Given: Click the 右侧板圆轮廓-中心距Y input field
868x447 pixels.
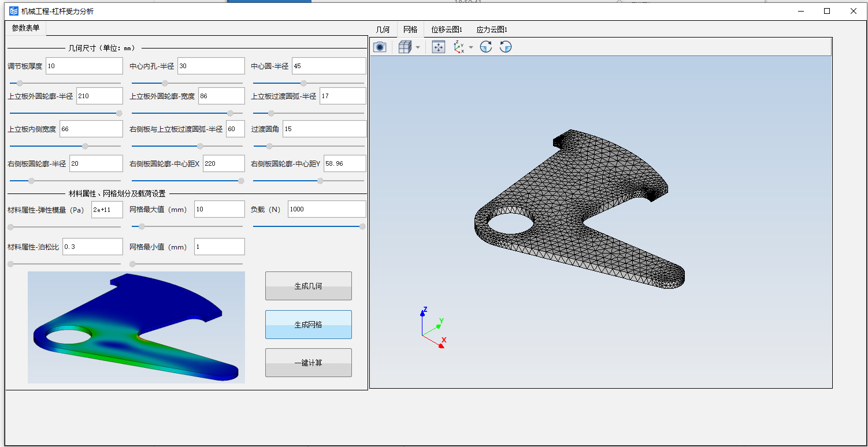Looking at the screenshot, I should [345, 163].
